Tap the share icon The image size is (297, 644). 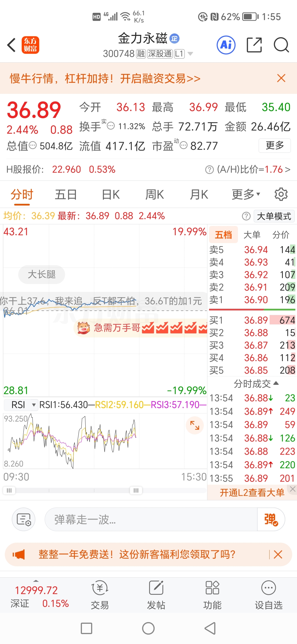(254, 45)
